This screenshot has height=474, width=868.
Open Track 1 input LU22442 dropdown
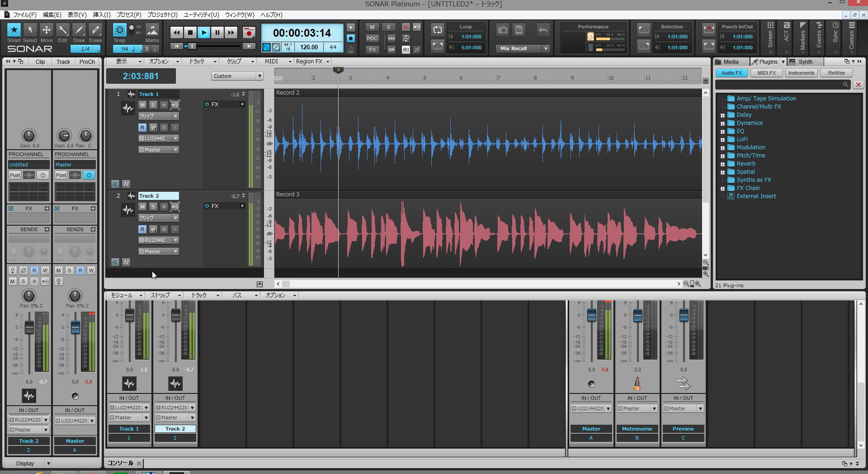175,138
